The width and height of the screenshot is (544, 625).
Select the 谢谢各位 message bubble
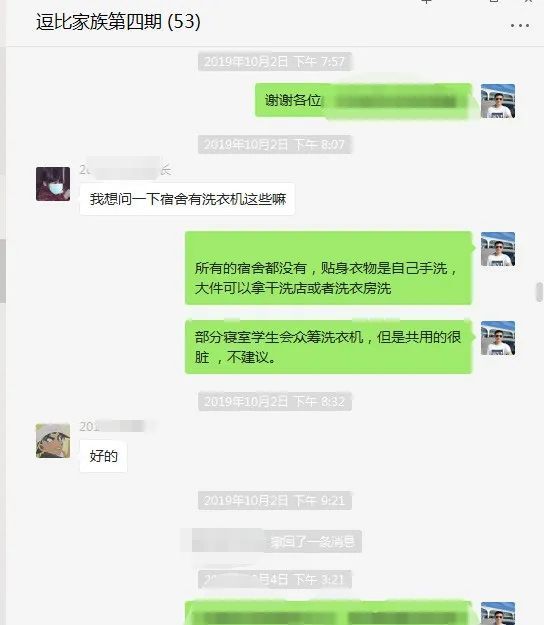(x=363, y=100)
